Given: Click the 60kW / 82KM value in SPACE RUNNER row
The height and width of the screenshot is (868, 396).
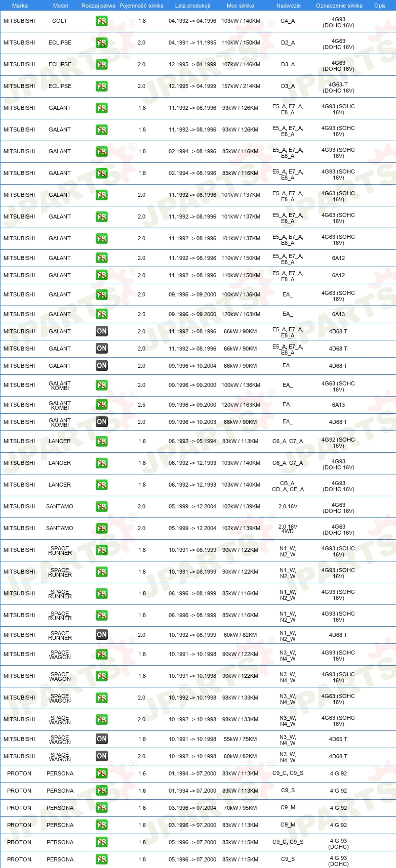Looking at the screenshot, I should pos(241,635).
